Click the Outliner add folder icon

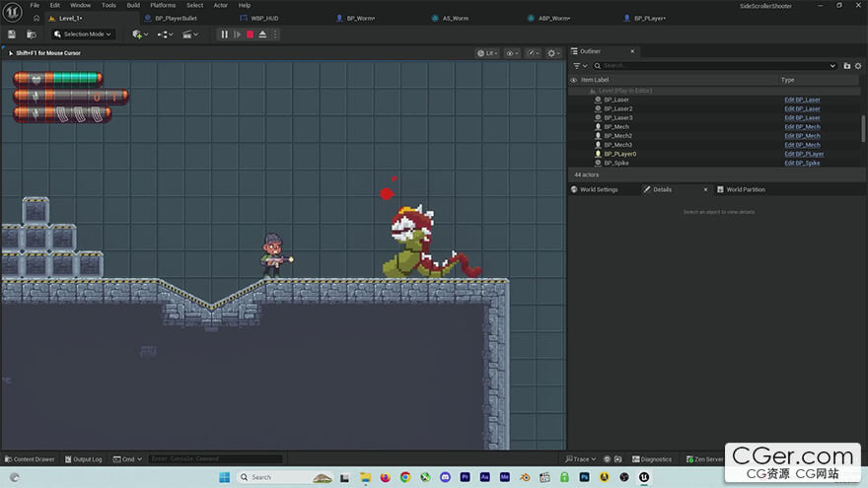tap(846, 66)
